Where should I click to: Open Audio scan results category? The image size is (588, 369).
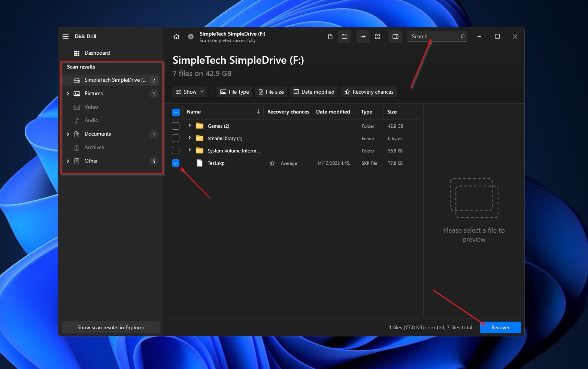(110, 121)
